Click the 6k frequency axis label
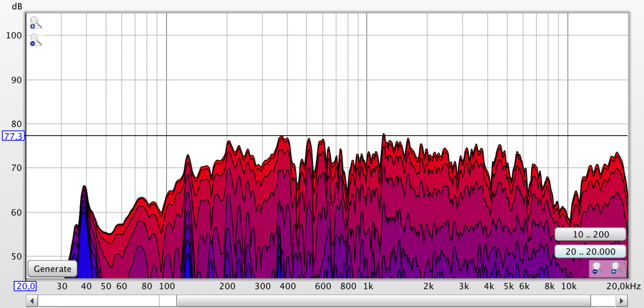Screen dimensions: 644x308 coord(524,286)
